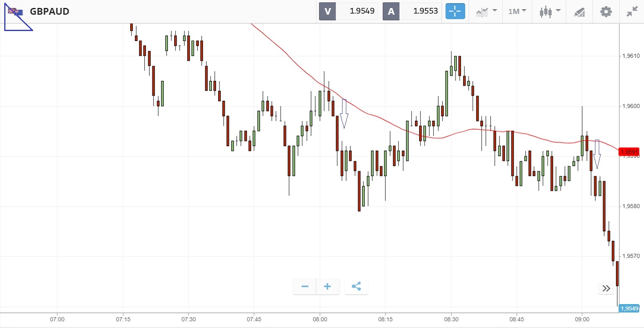
Task: Toggle the blue crosshair cursor button
Action: tap(455, 11)
